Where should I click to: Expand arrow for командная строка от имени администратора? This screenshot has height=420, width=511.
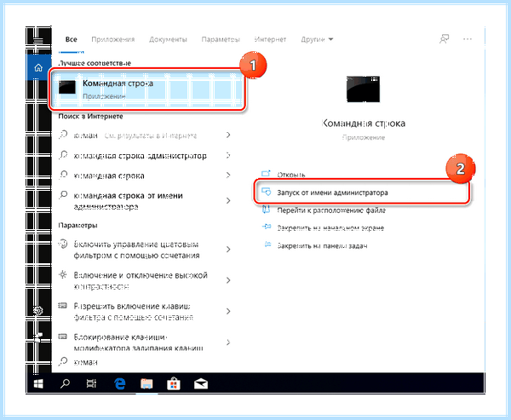(x=228, y=200)
